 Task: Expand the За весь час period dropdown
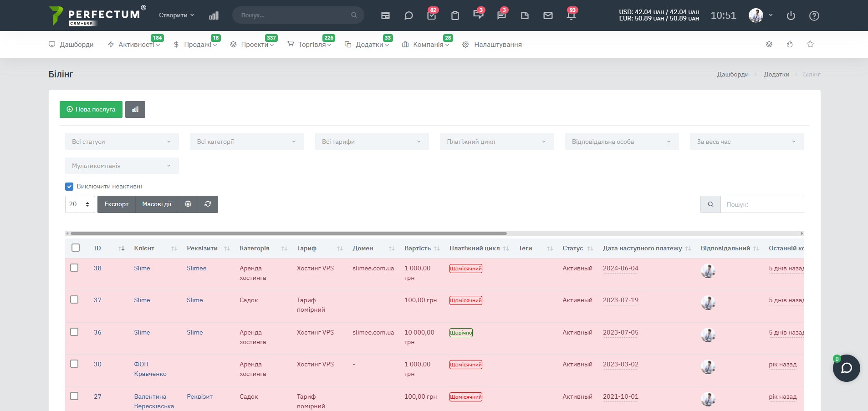[747, 142]
